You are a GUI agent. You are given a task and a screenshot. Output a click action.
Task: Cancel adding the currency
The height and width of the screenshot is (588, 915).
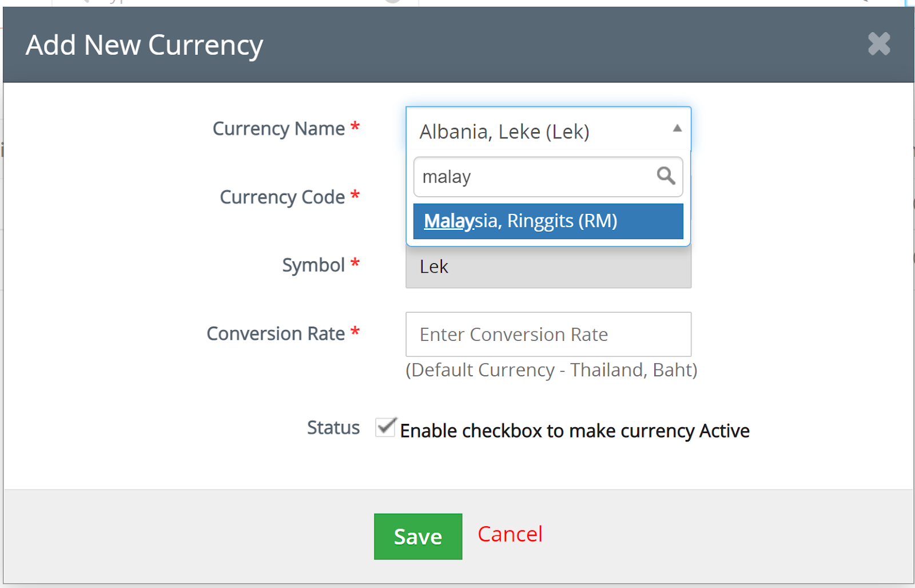pyautogui.click(x=510, y=534)
